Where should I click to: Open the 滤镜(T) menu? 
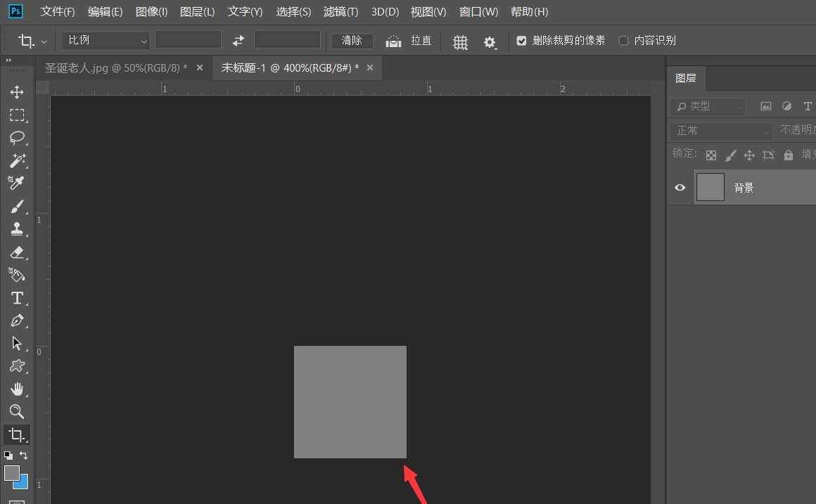tap(341, 11)
